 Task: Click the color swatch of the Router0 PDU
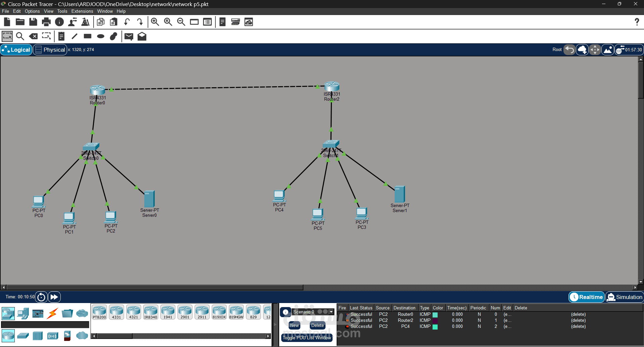[x=435, y=315]
